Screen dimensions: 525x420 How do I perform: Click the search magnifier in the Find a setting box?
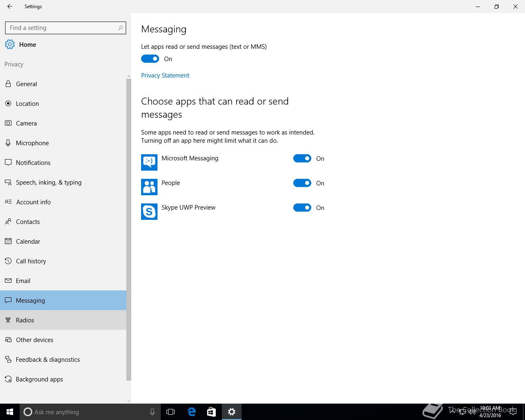click(x=121, y=28)
